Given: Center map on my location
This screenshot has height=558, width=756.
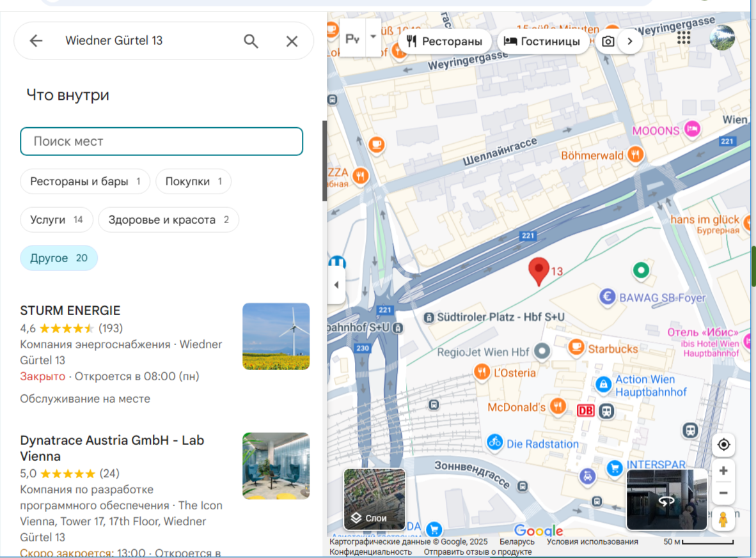Looking at the screenshot, I should 723,445.
